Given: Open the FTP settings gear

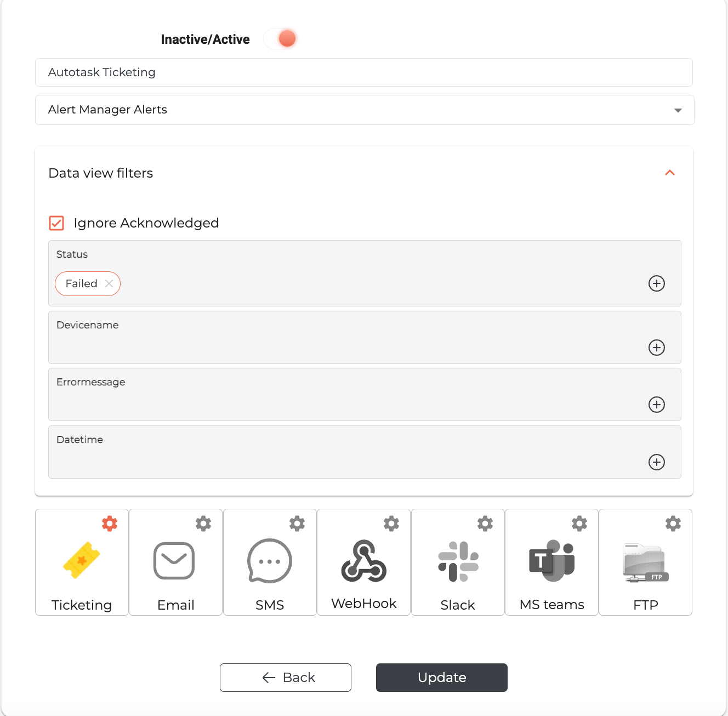Looking at the screenshot, I should [673, 524].
